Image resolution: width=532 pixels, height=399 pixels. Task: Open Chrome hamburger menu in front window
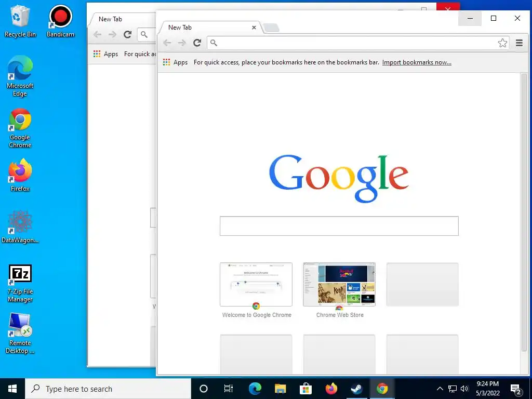[x=519, y=43]
